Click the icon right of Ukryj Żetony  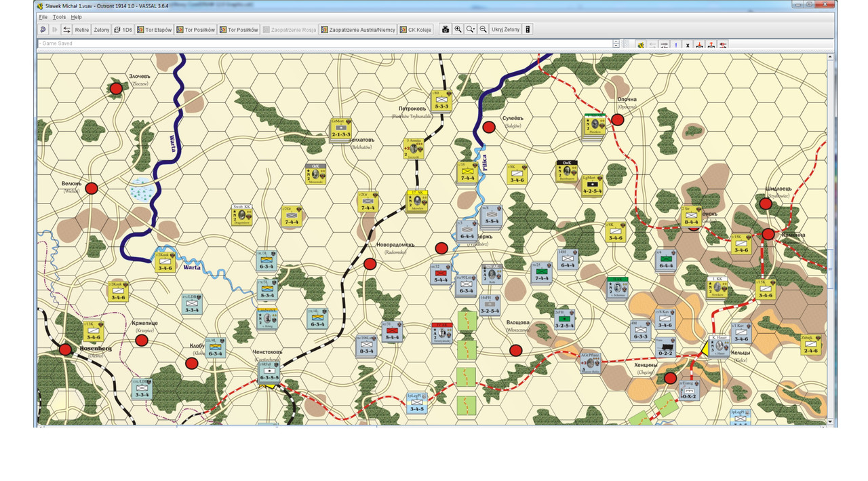pyautogui.click(x=528, y=30)
